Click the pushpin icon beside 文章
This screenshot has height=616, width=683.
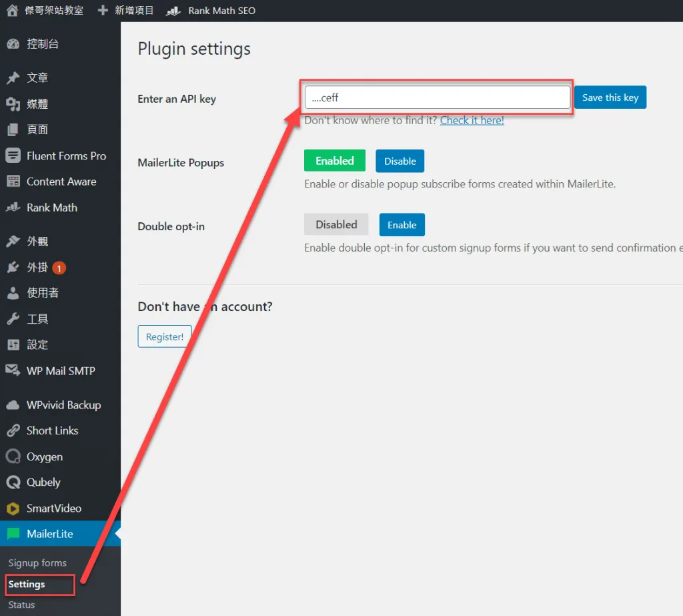tap(13, 78)
